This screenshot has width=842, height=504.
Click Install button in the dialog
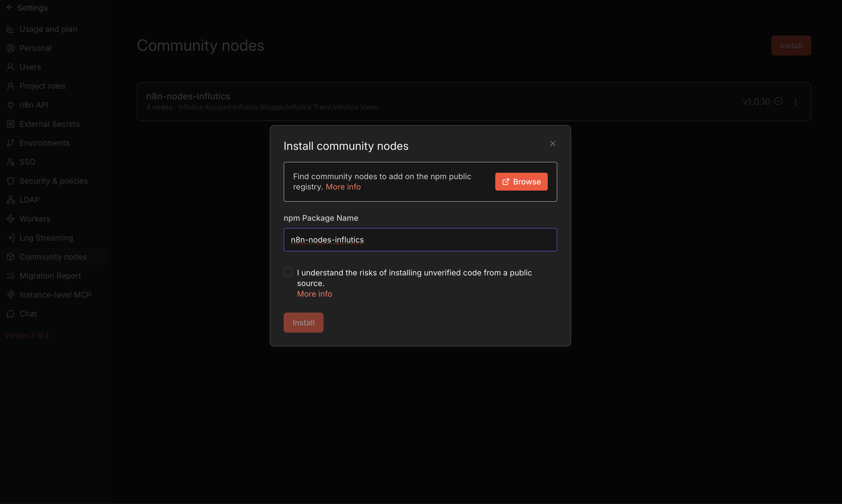303,323
